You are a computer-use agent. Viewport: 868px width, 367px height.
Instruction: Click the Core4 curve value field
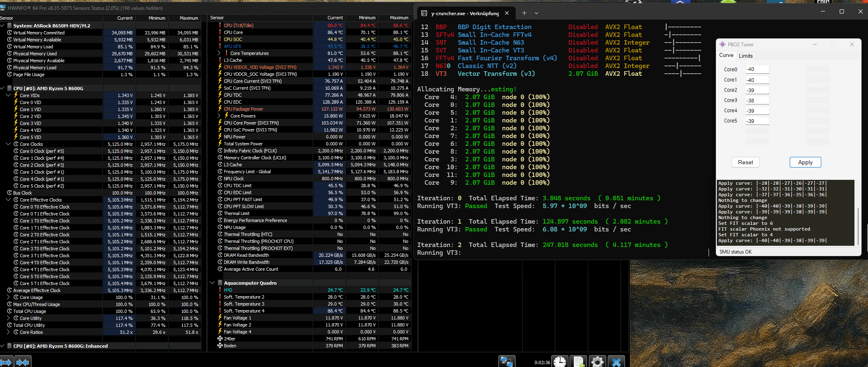tap(757, 110)
